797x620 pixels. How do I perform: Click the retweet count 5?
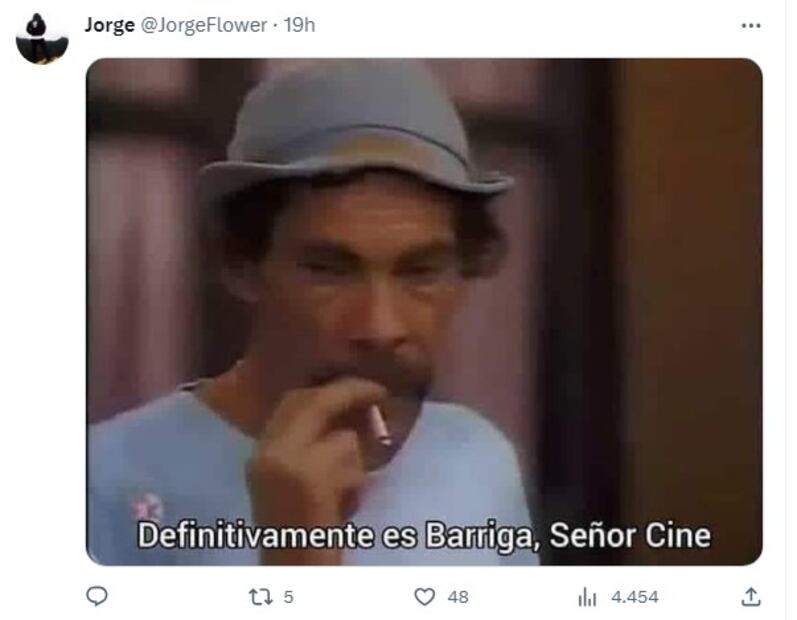288,597
